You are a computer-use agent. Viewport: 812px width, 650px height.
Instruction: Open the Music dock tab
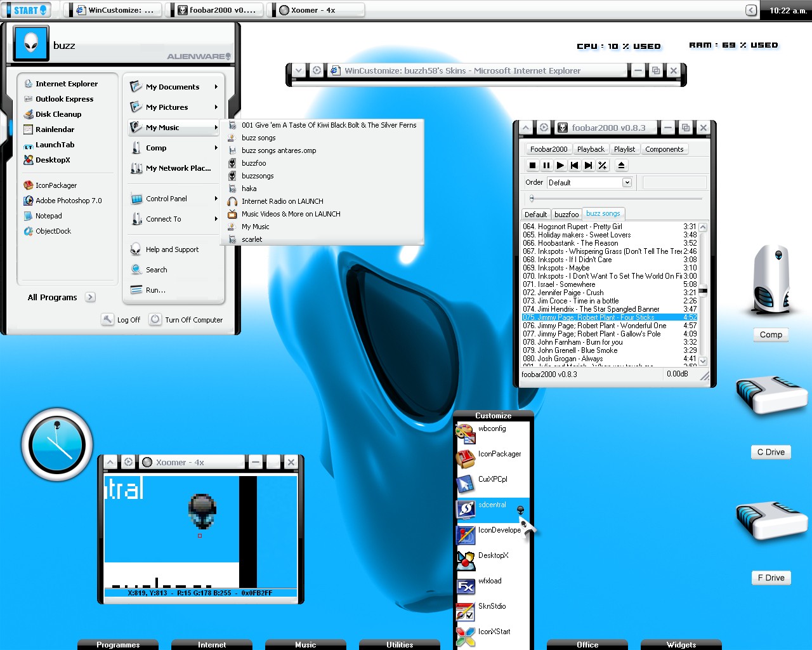pos(306,645)
